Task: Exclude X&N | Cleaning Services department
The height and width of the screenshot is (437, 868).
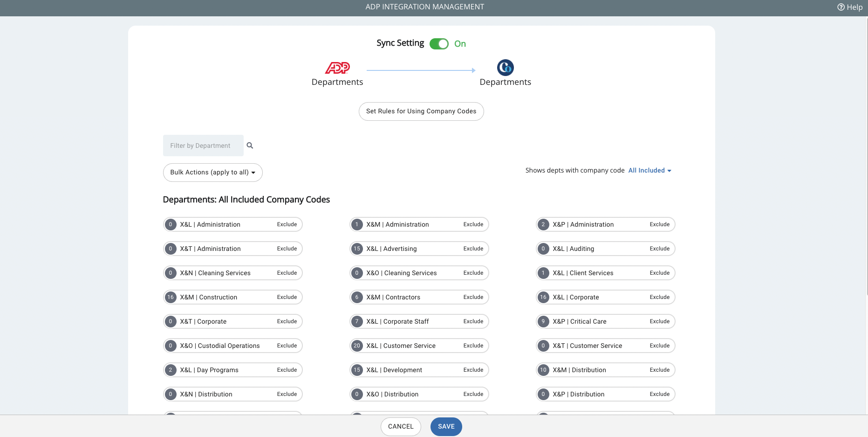Action: coord(287,273)
